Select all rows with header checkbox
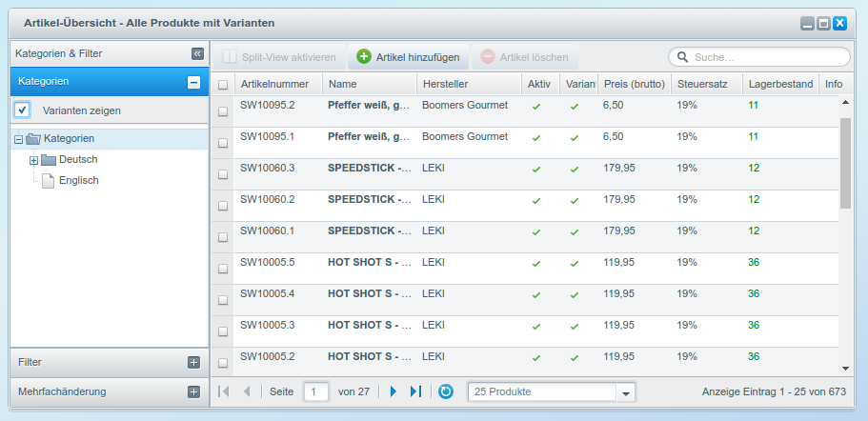The image size is (868, 421). tap(223, 85)
